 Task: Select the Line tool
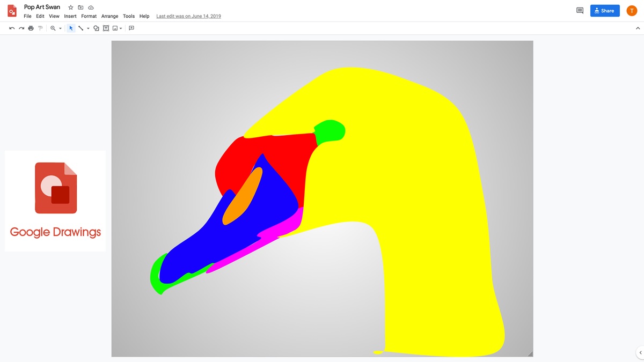(x=80, y=28)
